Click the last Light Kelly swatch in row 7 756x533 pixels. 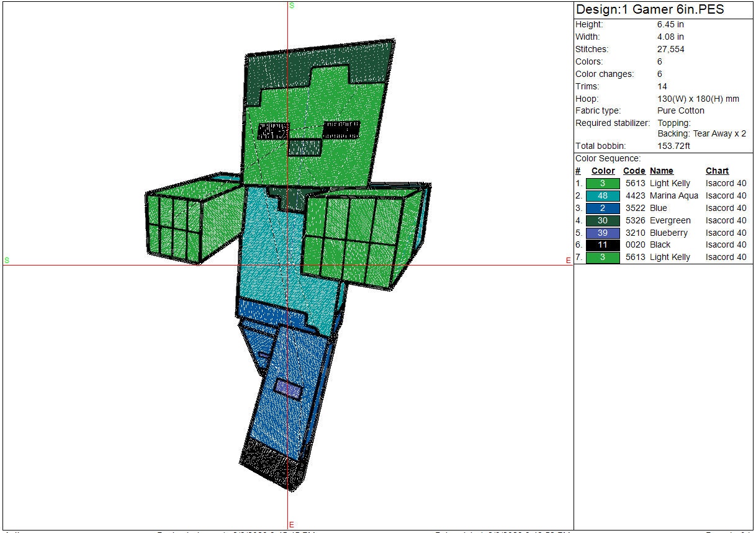(602, 258)
